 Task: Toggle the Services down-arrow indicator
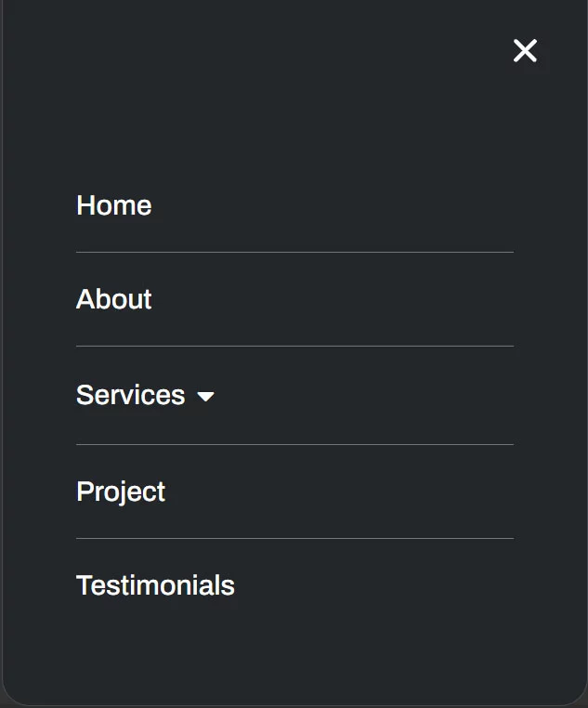(x=206, y=397)
